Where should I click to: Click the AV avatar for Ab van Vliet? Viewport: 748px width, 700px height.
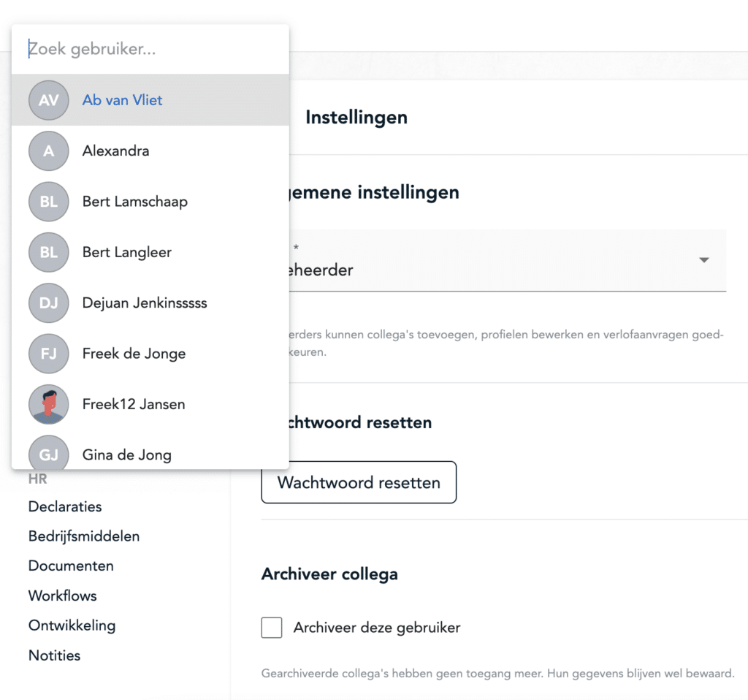click(49, 100)
